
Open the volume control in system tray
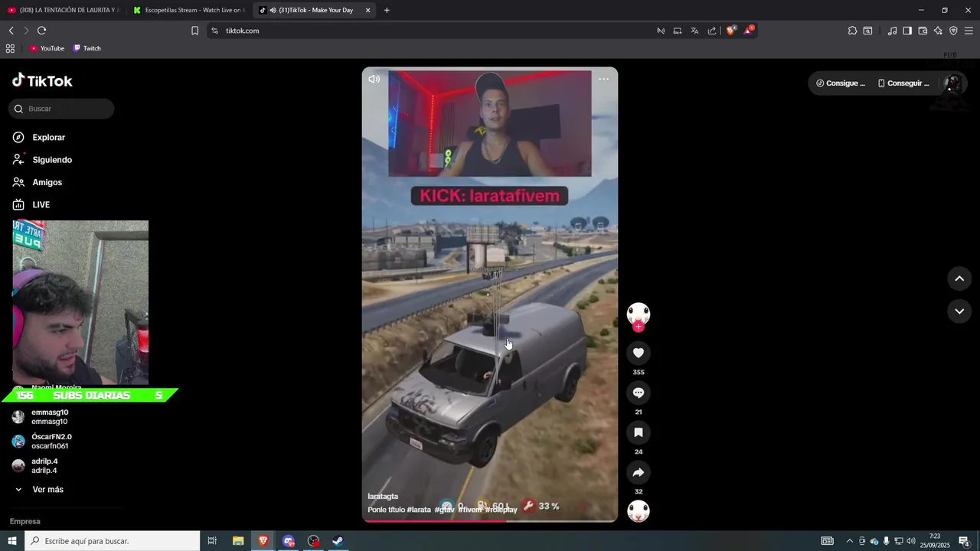point(911,541)
